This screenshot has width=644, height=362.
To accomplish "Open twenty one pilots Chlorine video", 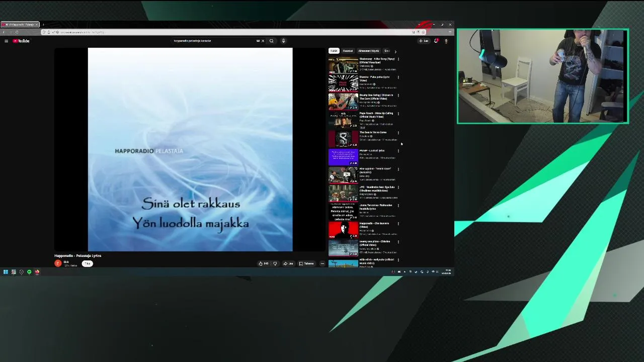I will click(x=343, y=248).
